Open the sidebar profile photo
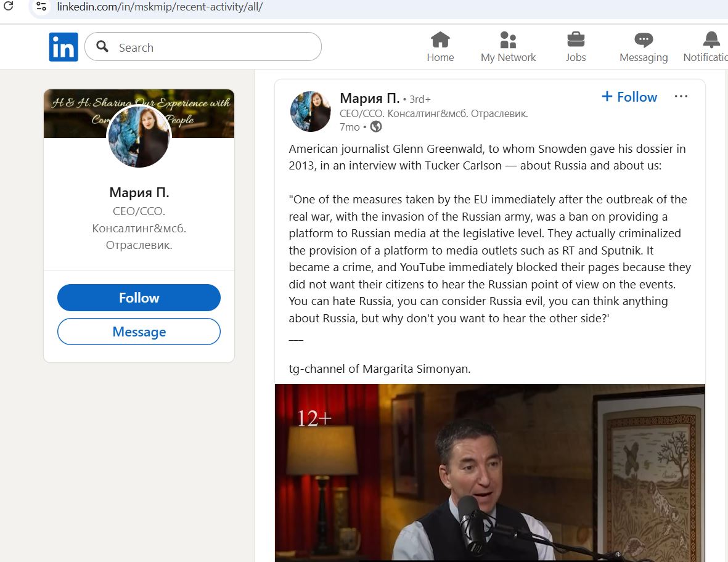 (x=139, y=136)
